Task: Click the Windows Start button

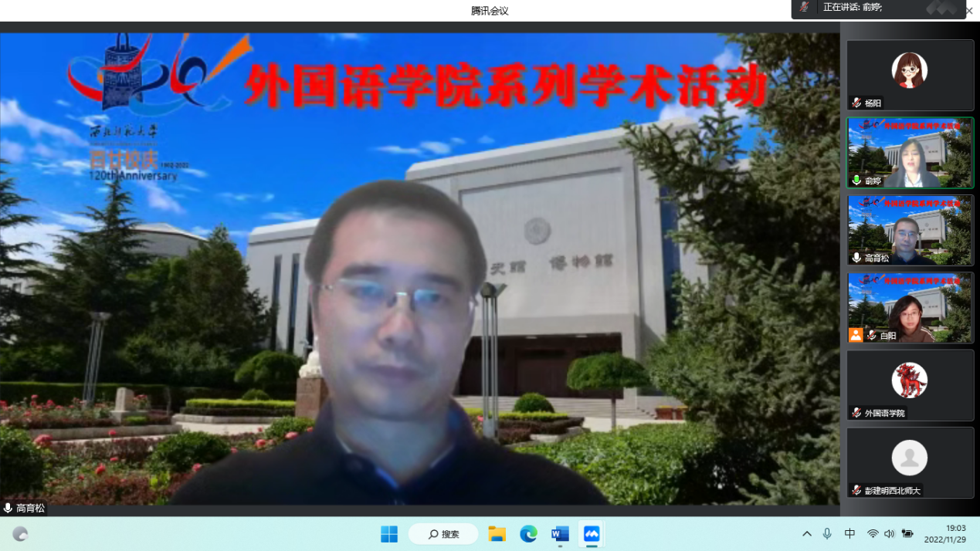Action: click(x=389, y=534)
